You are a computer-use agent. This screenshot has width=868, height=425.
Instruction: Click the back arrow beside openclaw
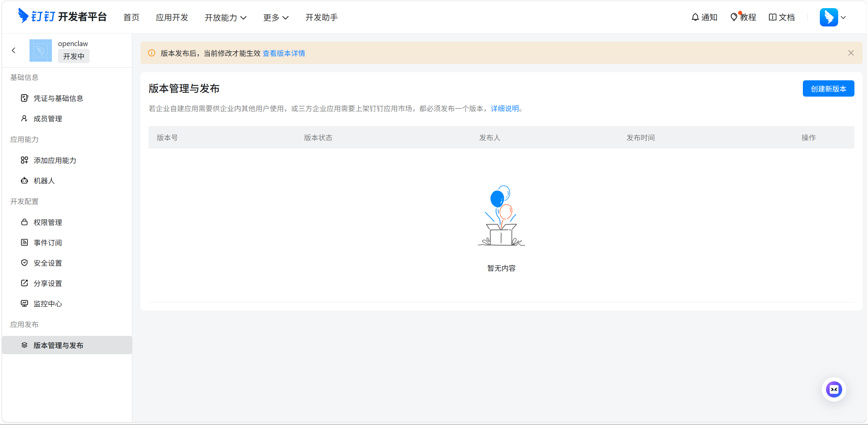click(14, 50)
